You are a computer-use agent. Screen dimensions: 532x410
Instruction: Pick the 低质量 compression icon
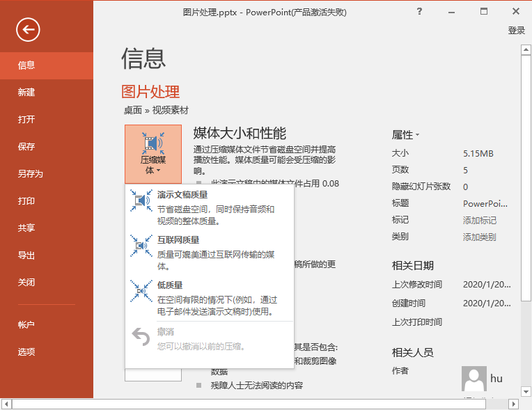pyautogui.click(x=141, y=291)
